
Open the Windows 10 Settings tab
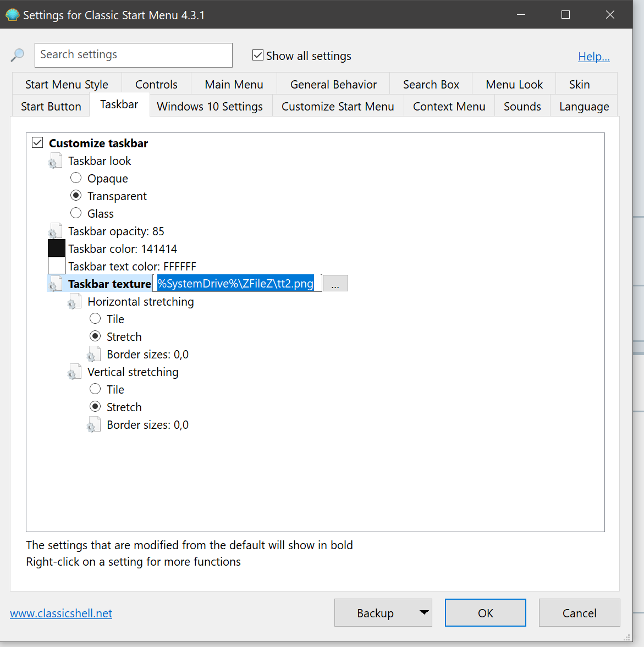[x=210, y=106]
